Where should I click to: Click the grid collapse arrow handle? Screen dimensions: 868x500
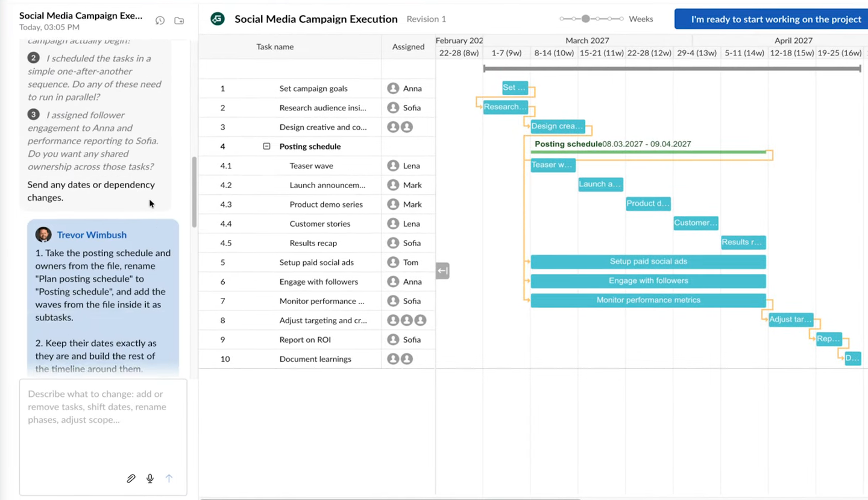tap(442, 271)
